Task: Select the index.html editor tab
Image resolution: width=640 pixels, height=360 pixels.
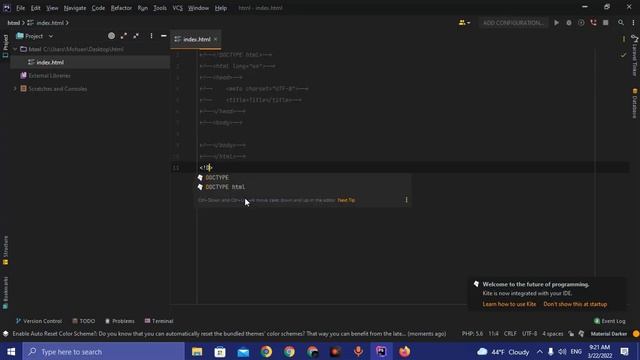Action: click(x=196, y=39)
